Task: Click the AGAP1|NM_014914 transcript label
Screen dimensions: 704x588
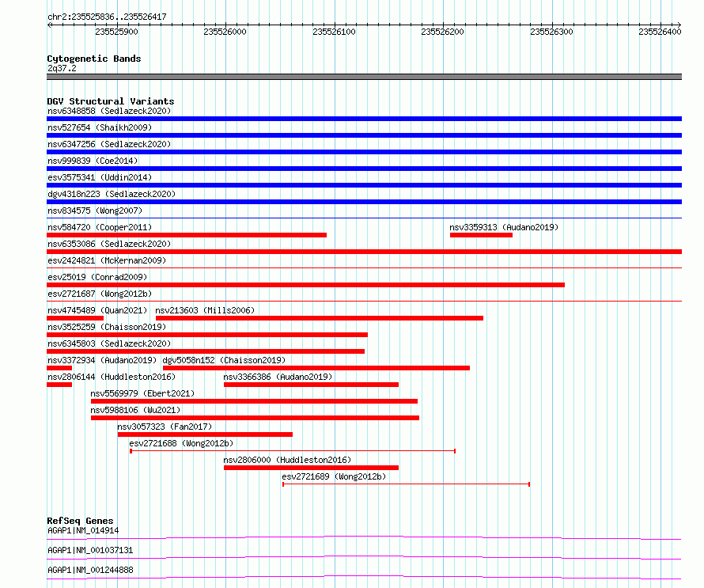Action: click(83, 530)
